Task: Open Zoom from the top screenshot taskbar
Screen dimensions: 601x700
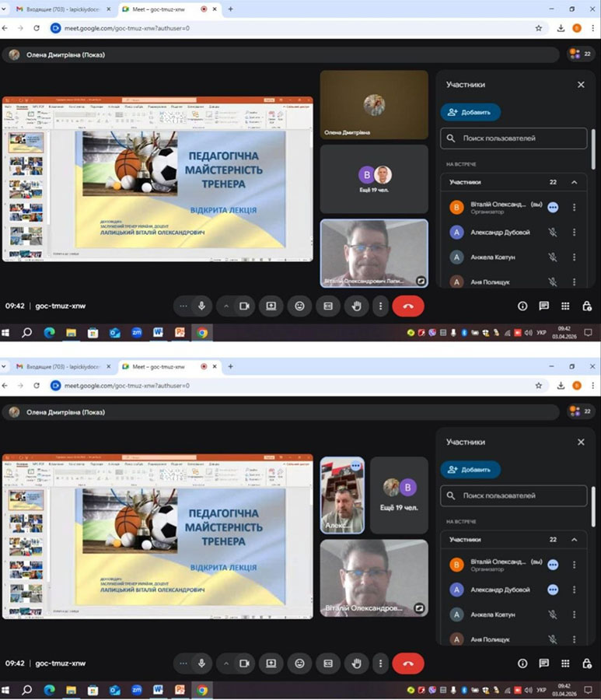Action: 137,333
